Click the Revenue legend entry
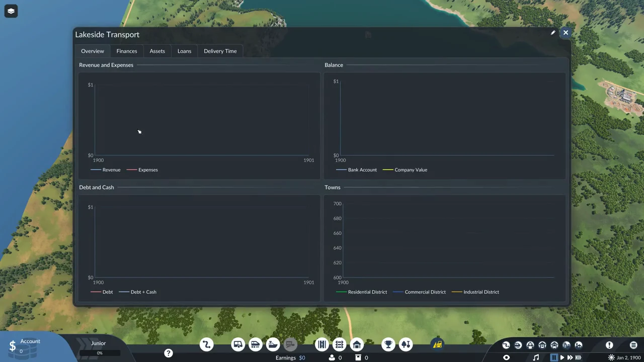The height and width of the screenshot is (362, 644). pos(106,170)
